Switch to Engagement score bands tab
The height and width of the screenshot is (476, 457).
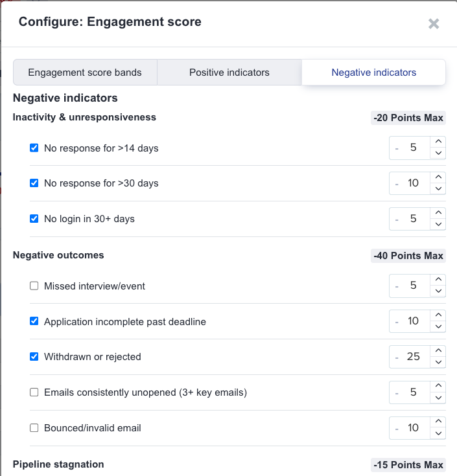coord(85,73)
